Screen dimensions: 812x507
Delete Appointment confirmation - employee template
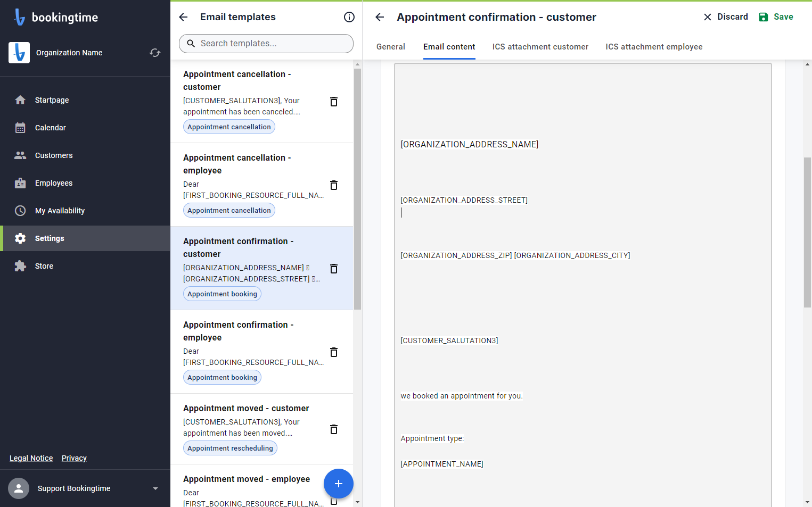pyautogui.click(x=334, y=352)
